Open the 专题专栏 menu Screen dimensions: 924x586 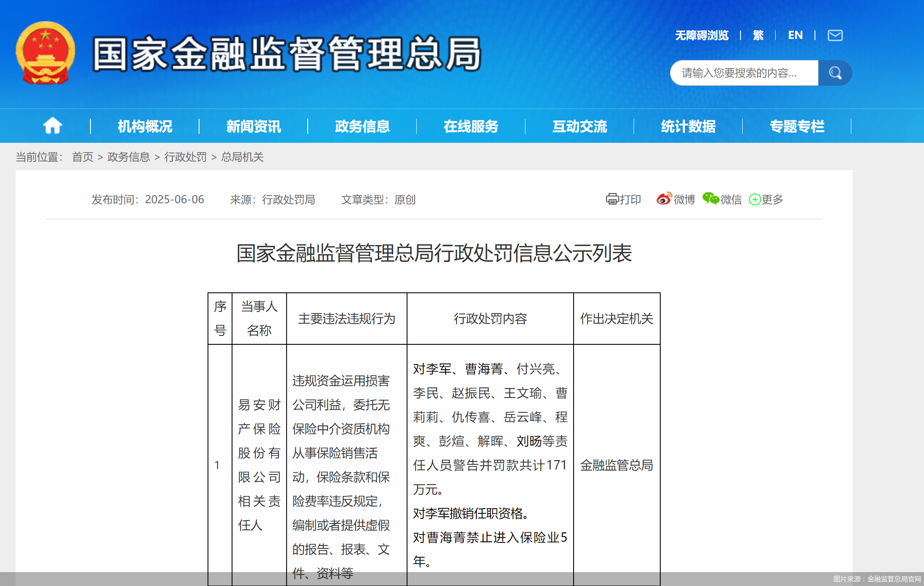(x=797, y=126)
